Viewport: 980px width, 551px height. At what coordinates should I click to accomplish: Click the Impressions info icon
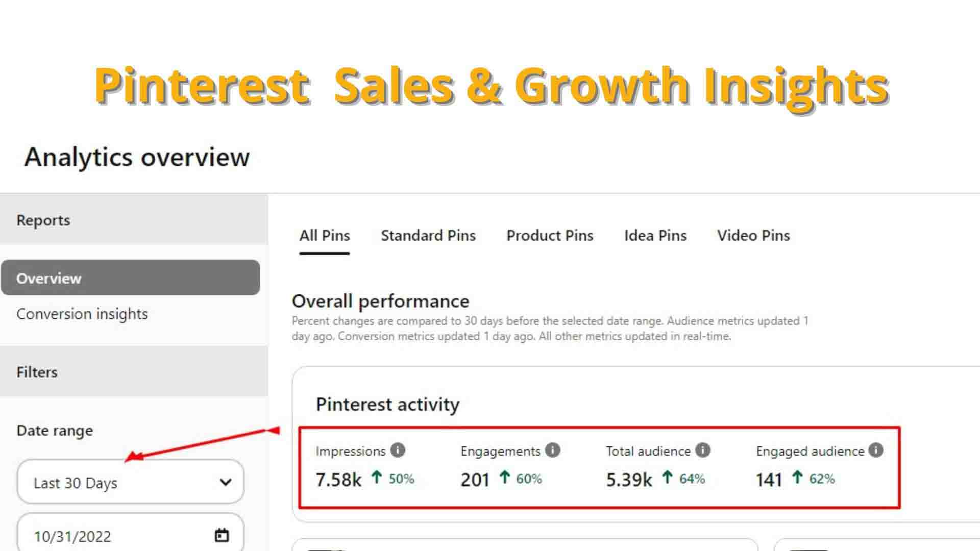[398, 450]
